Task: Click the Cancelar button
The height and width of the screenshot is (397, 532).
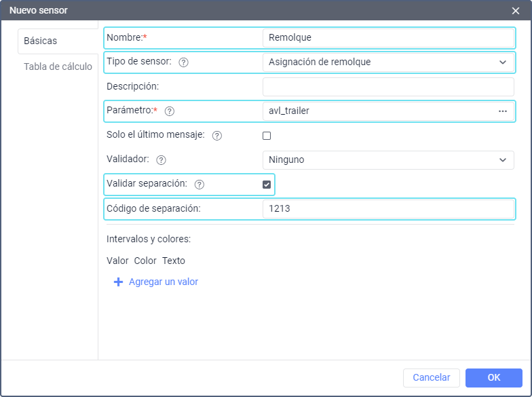Action: [x=432, y=378]
